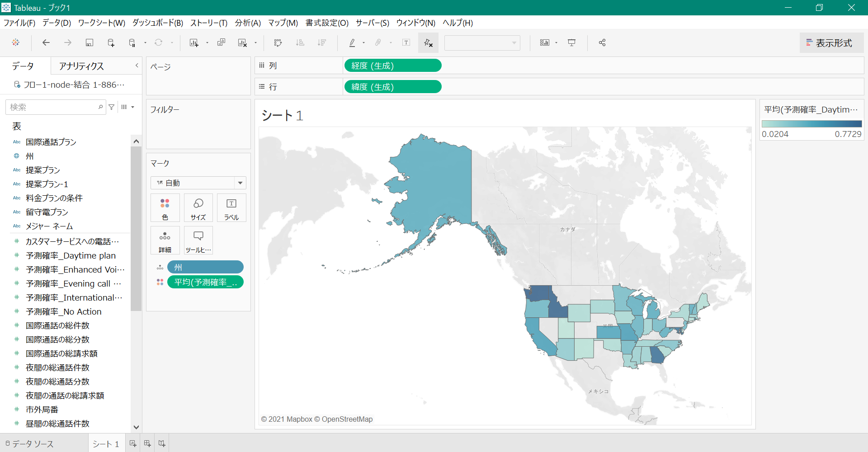Disable auto-updates with the pin icon
The image size is (868, 452).
(428, 42)
